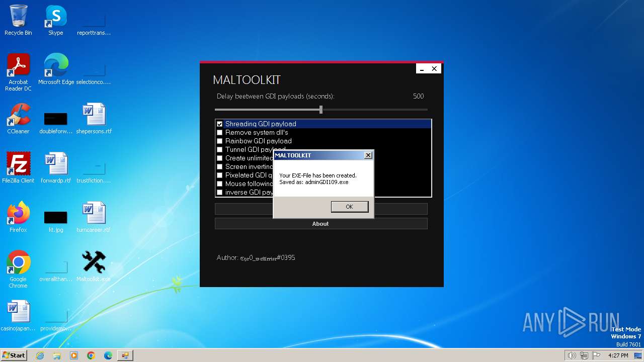Viewport: 644px width, 362px height.
Task: Open the Firefox desktop shortcut
Action: click(x=18, y=217)
